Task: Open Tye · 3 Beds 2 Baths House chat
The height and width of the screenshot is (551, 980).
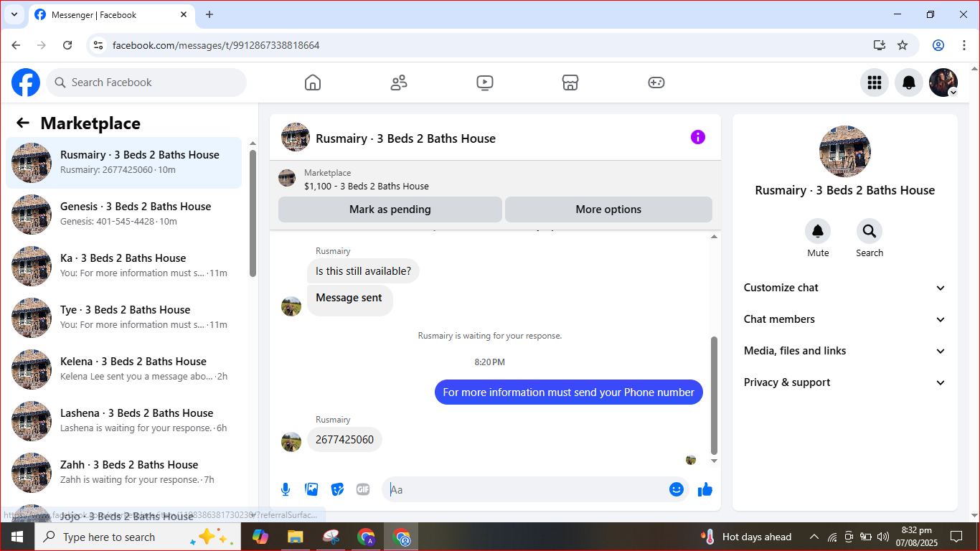Action: click(124, 318)
